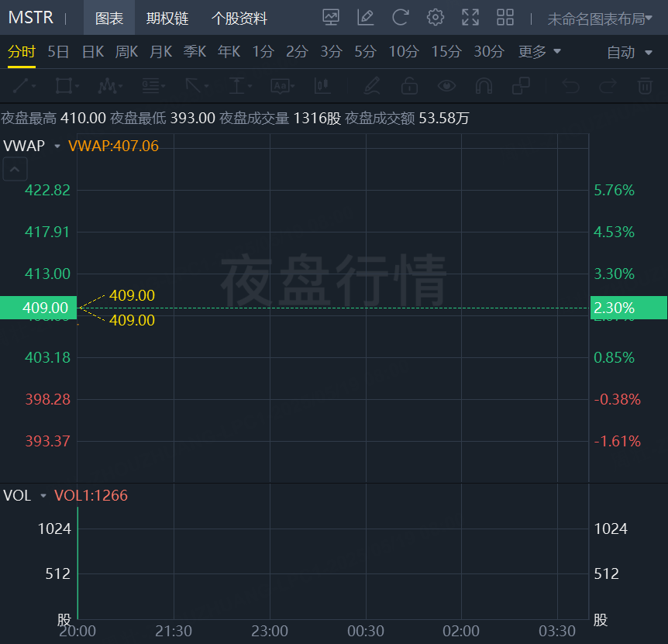Open the 自动 scale dropdown
The width and height of the screenshot is (668, 644).
(630, 53)
